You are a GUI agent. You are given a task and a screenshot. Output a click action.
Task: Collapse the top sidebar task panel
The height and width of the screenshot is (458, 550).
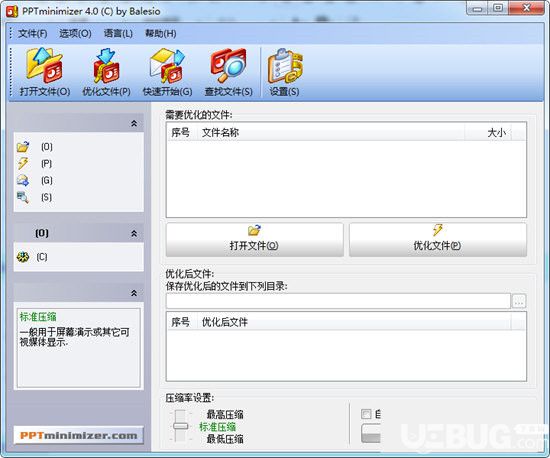pyautogui.click(x=134, y=123)
